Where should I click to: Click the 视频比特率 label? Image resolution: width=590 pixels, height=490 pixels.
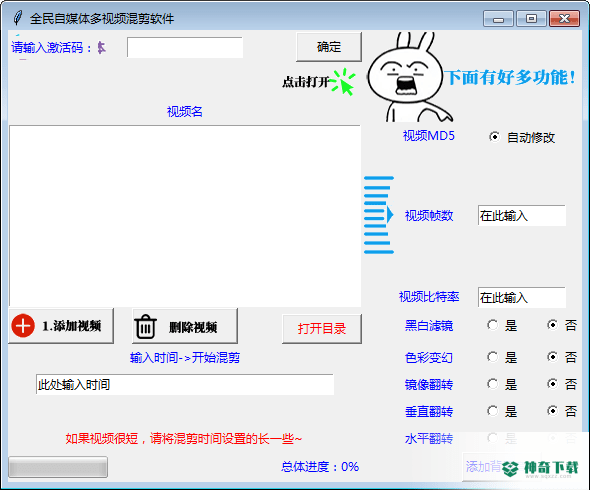(429, 297)
